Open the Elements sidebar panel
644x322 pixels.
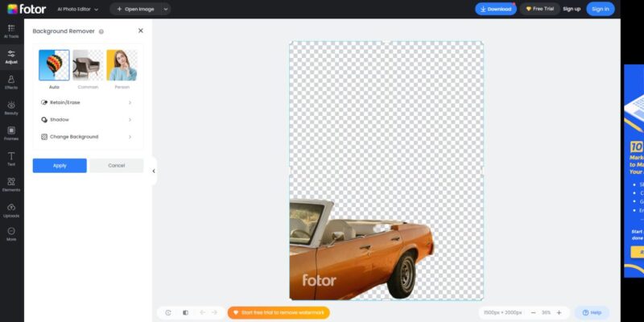(x=11, y=184)
